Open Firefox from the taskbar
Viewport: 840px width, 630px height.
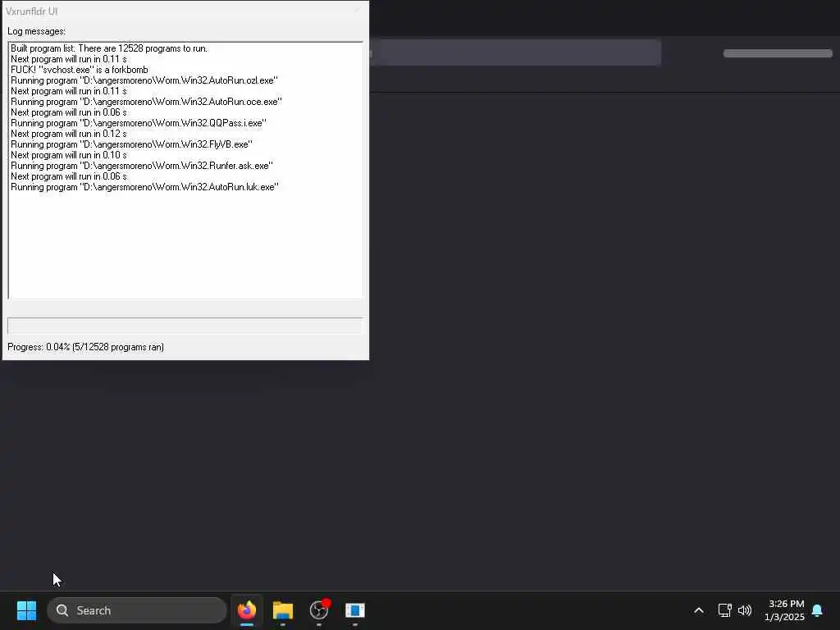(246, 610)
